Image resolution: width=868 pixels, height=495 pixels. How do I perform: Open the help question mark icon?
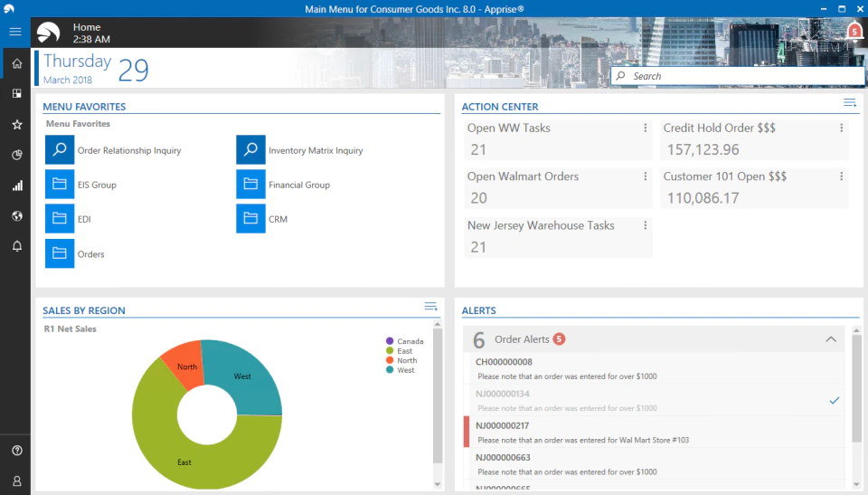pos(17,450)
